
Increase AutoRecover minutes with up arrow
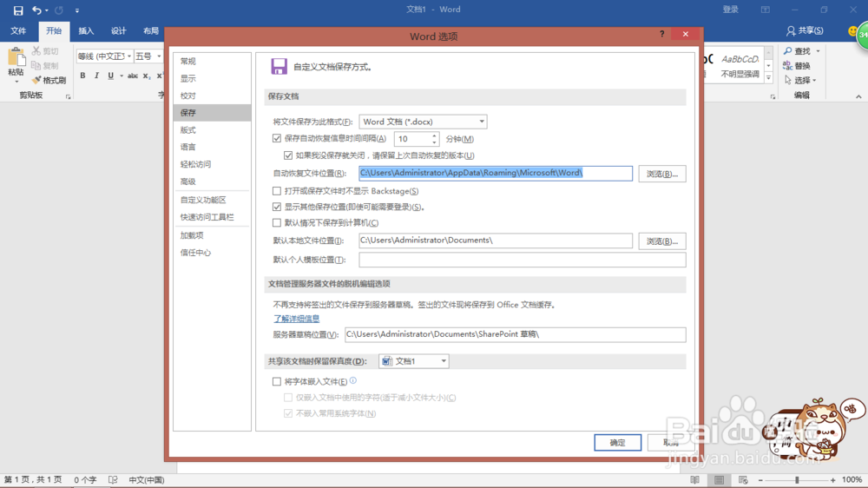[x=435, y=135]
